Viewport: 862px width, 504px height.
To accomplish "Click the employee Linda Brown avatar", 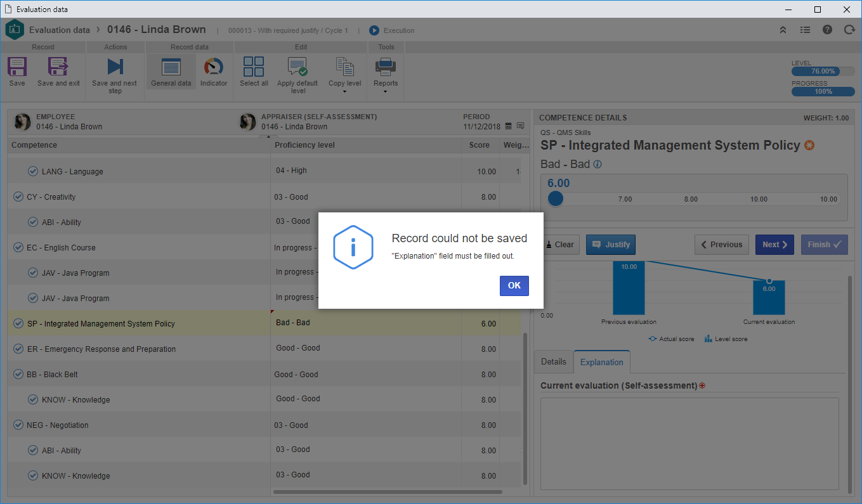I will (23, 122).
